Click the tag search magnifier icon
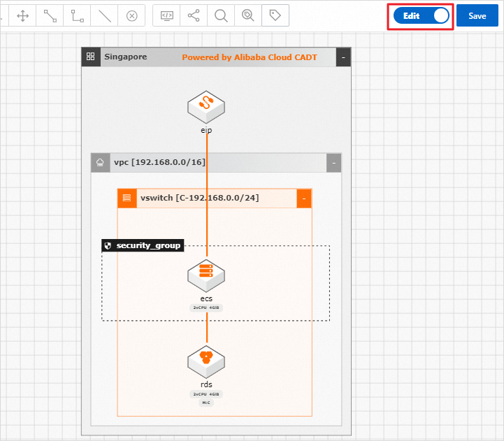Screen dimensions: 504x441 248,15
